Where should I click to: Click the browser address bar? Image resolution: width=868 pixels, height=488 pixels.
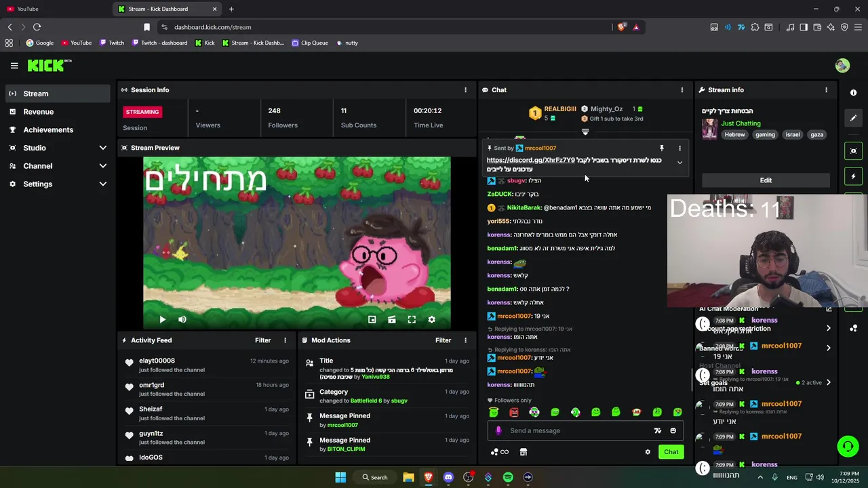pos(387,27)
